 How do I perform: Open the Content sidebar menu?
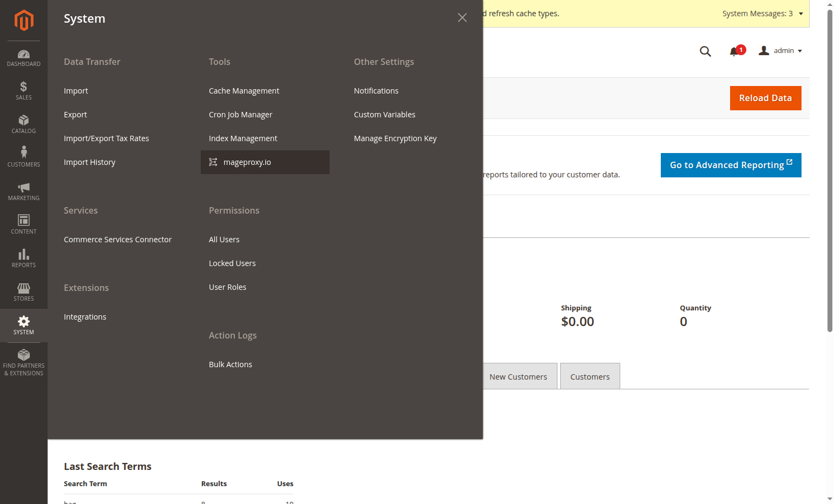(24, 225)
